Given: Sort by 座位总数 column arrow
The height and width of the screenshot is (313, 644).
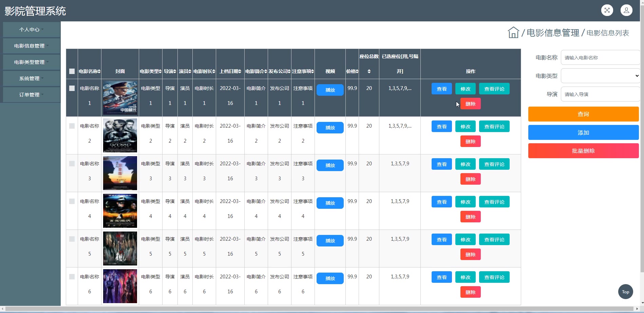Looking at the screenshot, I should pyautogui.click(x=369, y=71).
